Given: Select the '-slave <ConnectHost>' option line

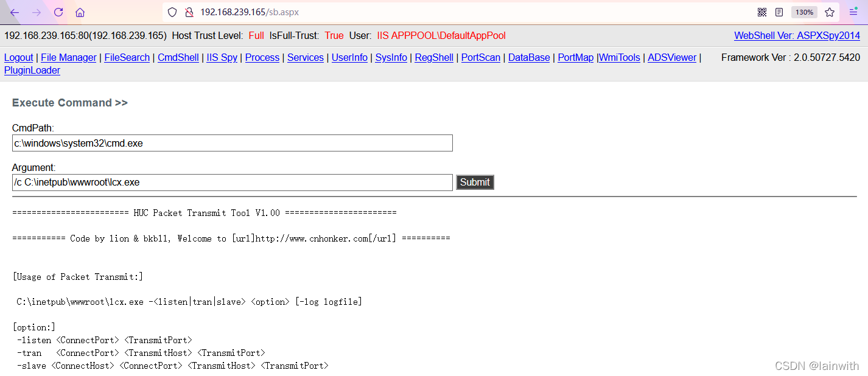Looking at the screenshot, I should pos(173,366).
